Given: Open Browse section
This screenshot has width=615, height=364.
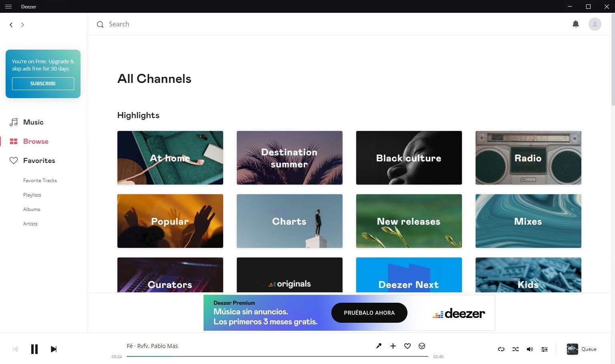Looking at the screenshot, I should coord(36,141).
